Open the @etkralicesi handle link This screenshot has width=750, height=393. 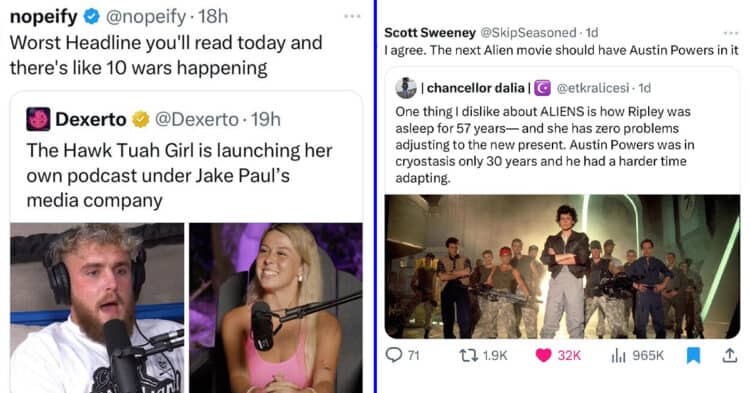pos(593,88)
